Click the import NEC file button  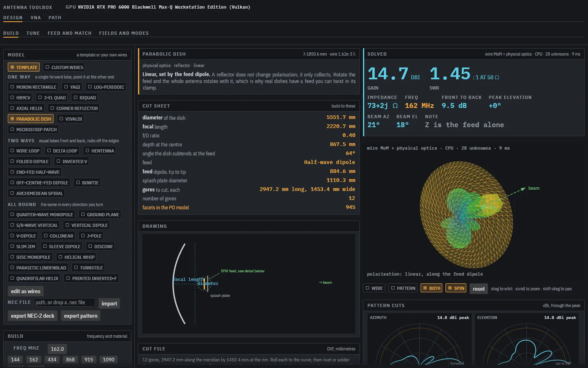(x=109, y=303)
